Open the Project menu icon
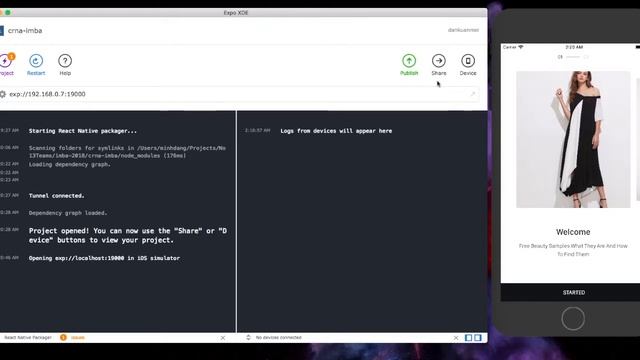 pyautogui.click(x=6, y=61)
